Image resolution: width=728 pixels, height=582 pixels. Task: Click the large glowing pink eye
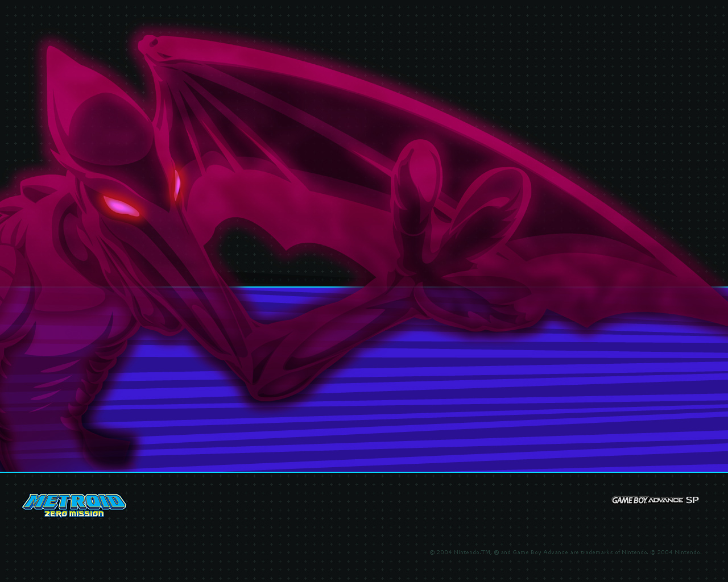point(121,206)
